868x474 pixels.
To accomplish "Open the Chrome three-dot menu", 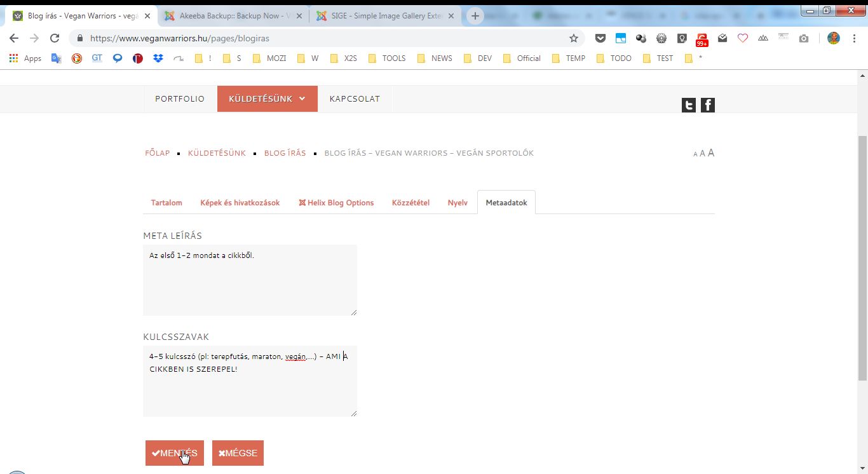I will click(855, 38).
